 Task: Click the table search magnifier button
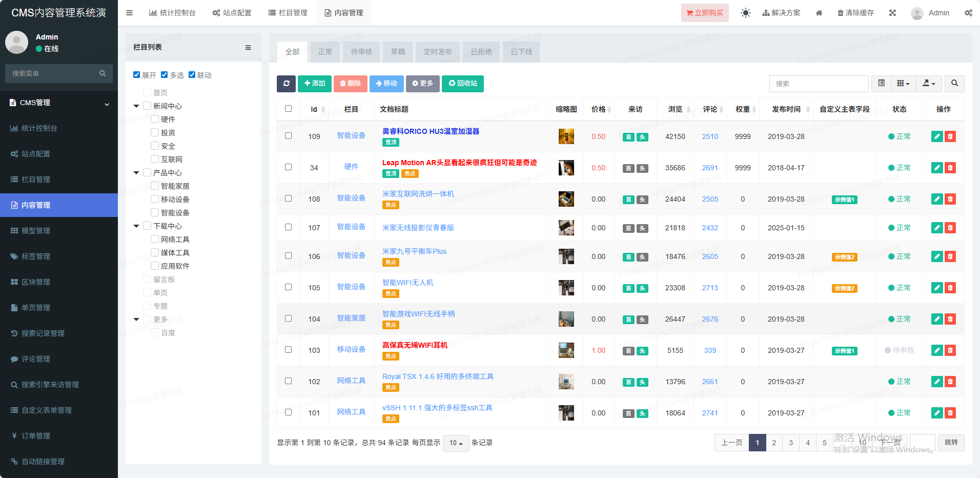954,84
